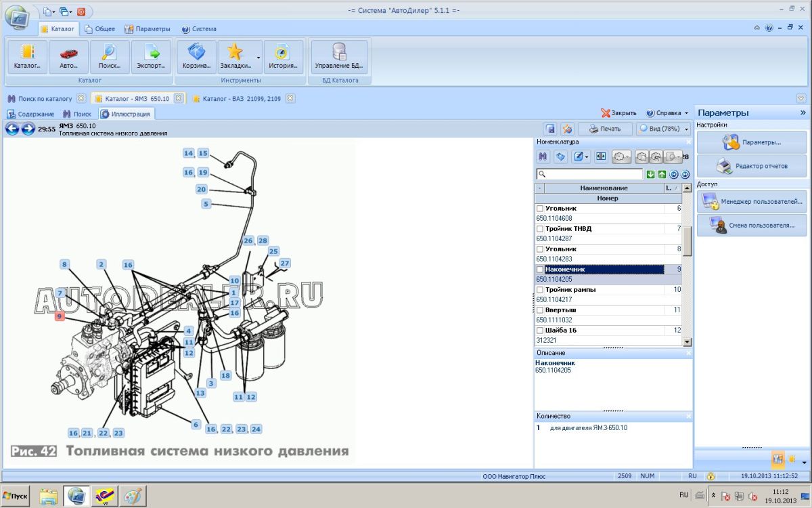Switch to the Система ribbon tab
Image resolution: width=812 pixels, height=508 pixels.
[x=199, y=29]
